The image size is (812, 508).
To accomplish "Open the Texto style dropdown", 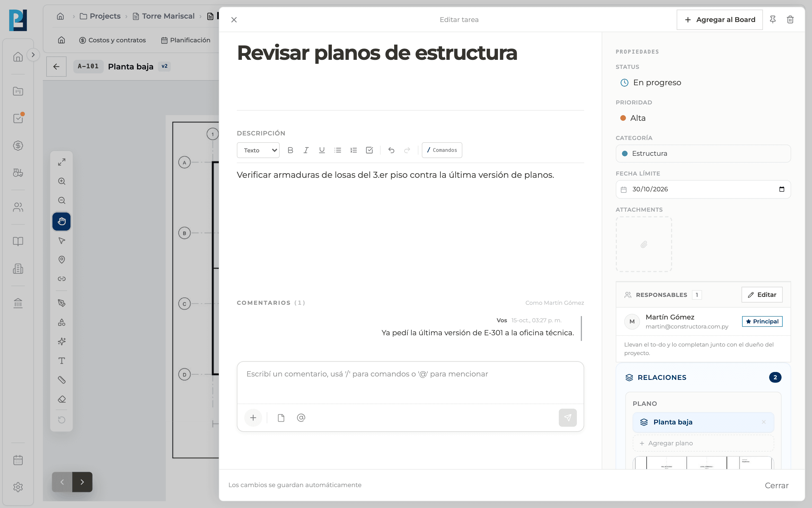I will click(x=258, y=150).
